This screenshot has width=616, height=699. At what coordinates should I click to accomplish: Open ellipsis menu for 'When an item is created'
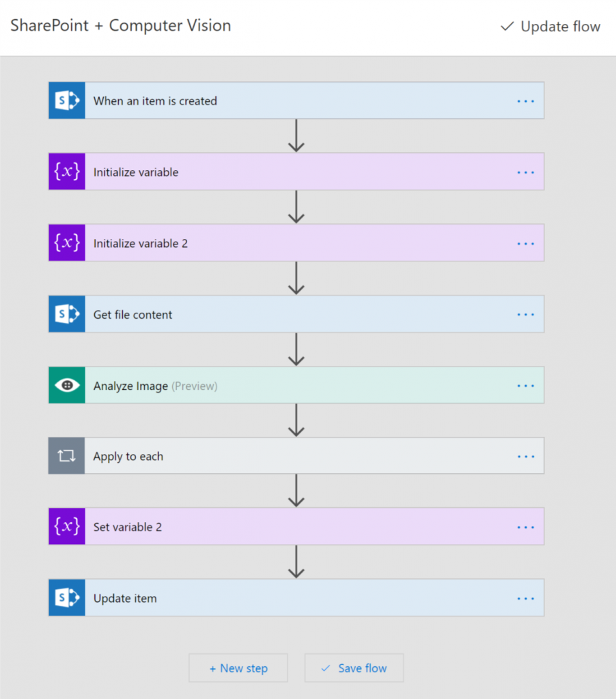coord(525,101)
